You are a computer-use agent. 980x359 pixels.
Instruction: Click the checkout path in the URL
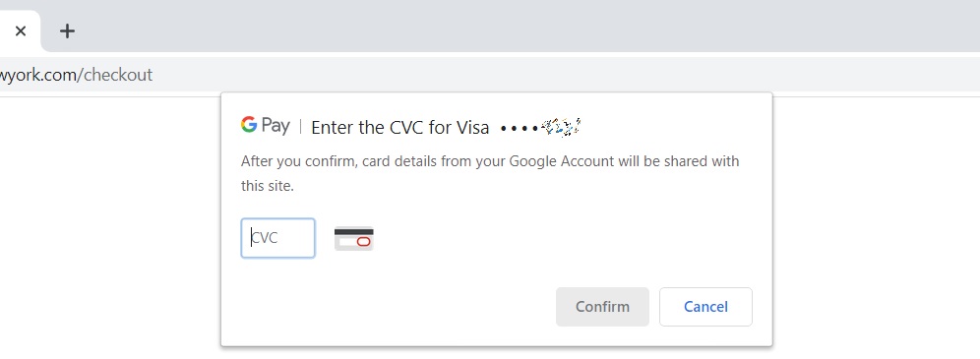click(x=115, y=75)
